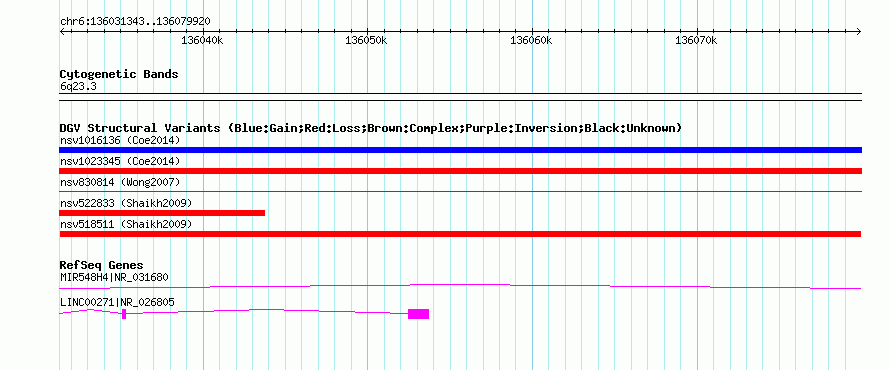This screenshot has height=370, width=890.
Task: Click the right arrowhead of the ruler
Action: [859, 31]
